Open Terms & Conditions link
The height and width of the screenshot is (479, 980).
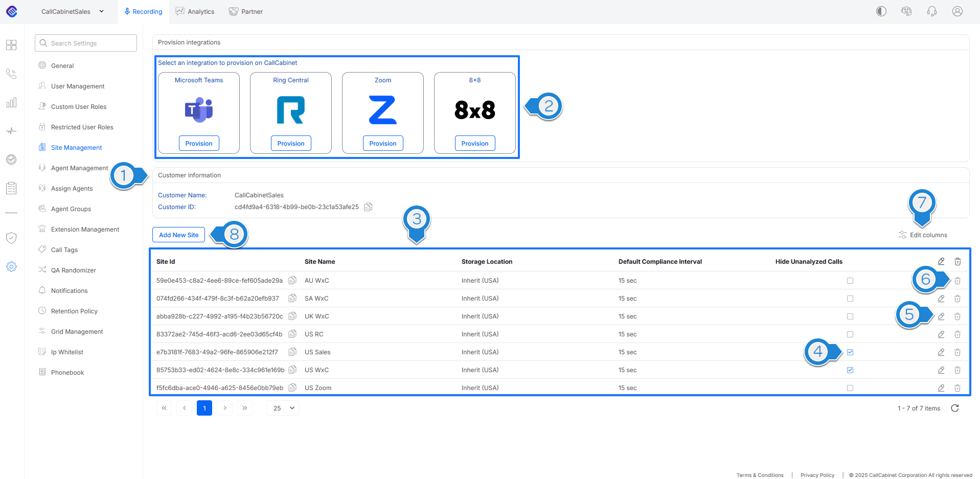click(x=760, y=475)
